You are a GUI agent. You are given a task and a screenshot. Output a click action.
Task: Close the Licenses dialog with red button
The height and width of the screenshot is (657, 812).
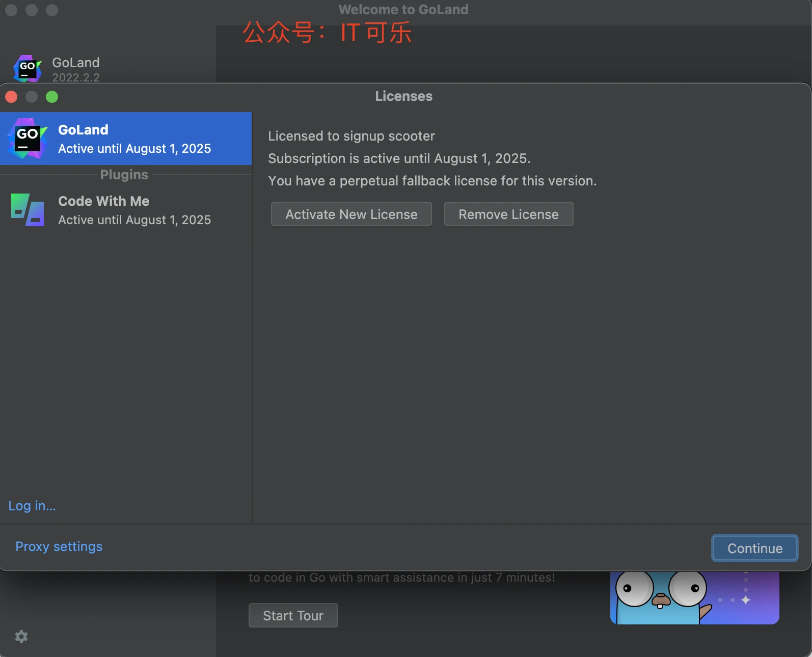pos(11,97)
